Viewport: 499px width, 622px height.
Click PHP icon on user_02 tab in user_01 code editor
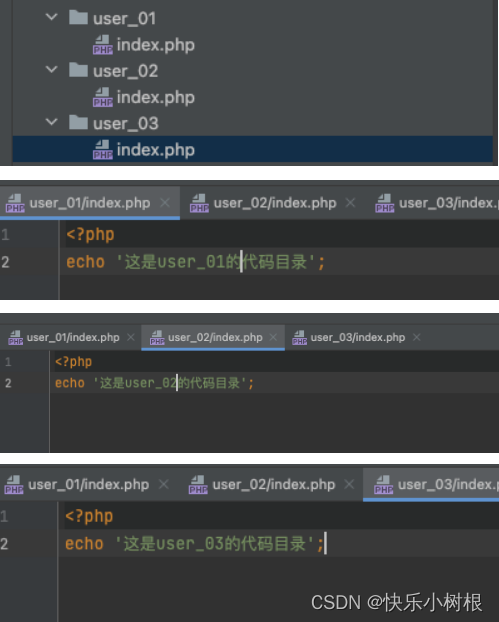[x=200, y=203]
